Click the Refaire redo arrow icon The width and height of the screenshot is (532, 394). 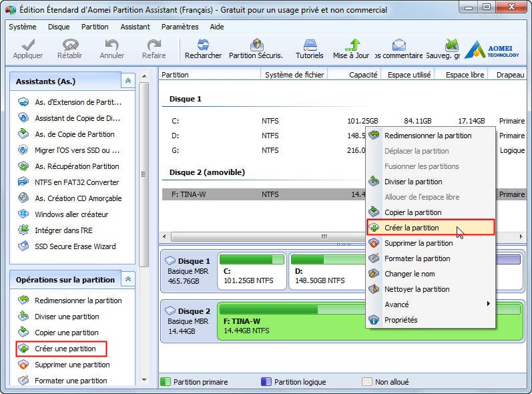(x=154, y=45)
